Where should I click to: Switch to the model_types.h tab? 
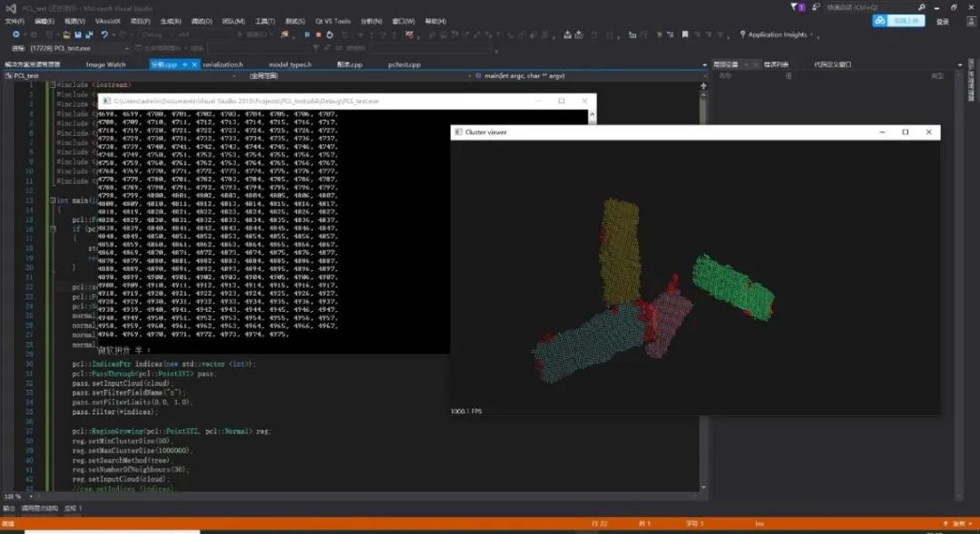click(x=290, y=64)
